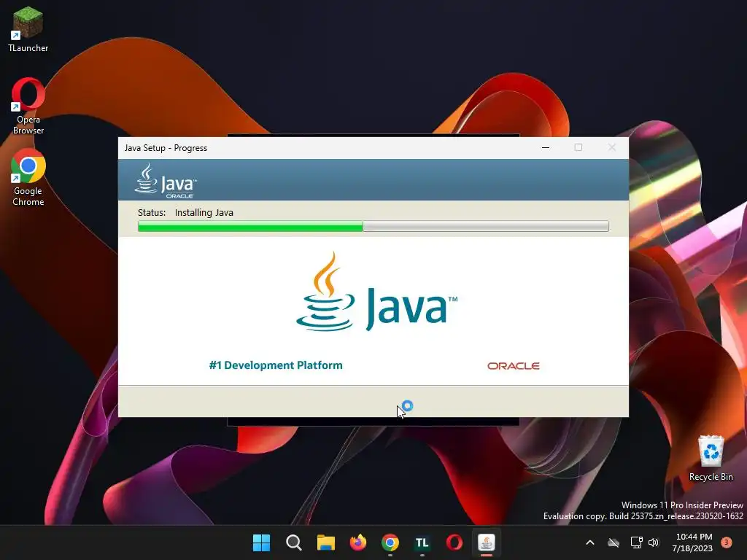Open the Opera Browser desktop shortcut

pyautogui.click(x=28, y=106)
